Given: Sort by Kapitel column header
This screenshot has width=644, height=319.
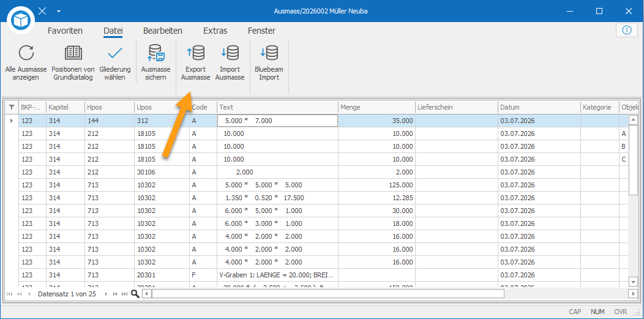Looking at the screenshot, I should (65, 107).
